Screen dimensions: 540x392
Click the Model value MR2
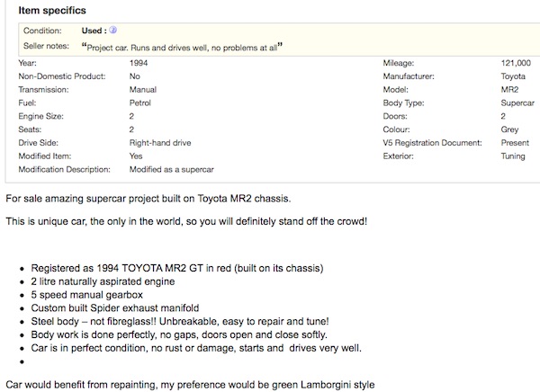click(x=508, y=90)
